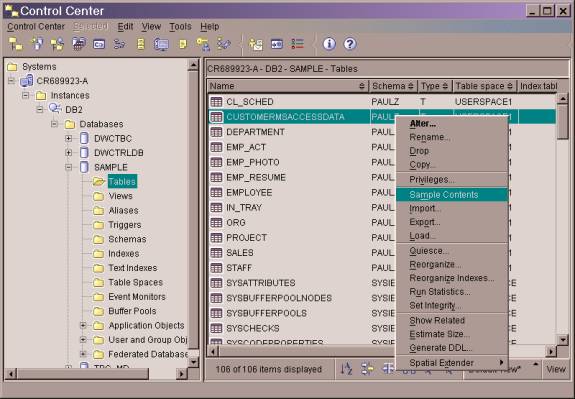Open the Journal yellow note icon
Image resolution: width=575 pixels, height=399 pixels.
pos(182,44)
